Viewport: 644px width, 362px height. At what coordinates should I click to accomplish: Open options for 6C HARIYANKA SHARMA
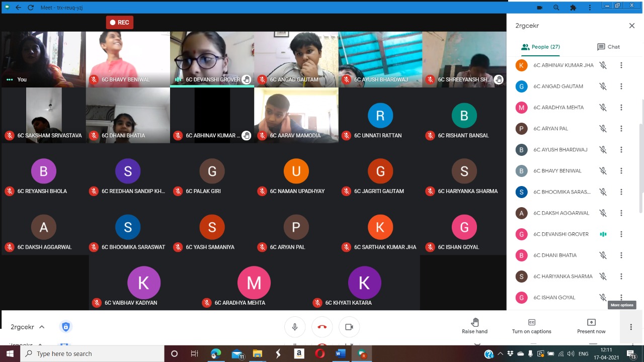[x=621, y=277]
